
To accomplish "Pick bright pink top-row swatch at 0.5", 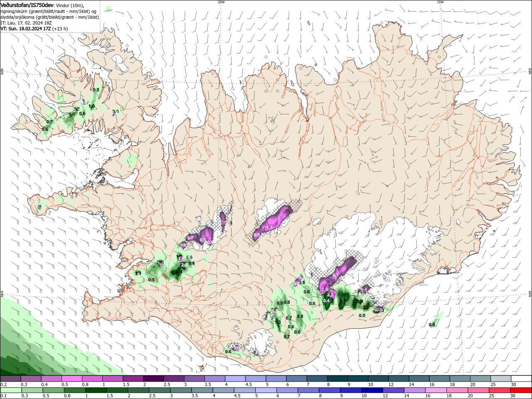I will pos(72,378).
